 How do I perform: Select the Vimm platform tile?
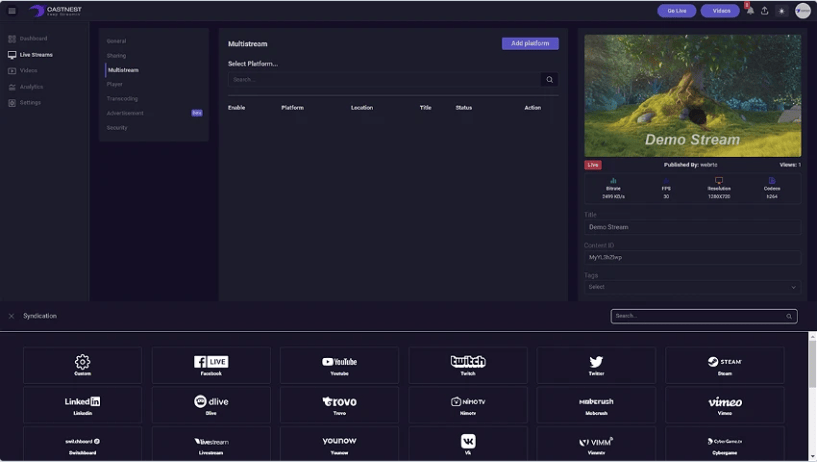[596, 444]
